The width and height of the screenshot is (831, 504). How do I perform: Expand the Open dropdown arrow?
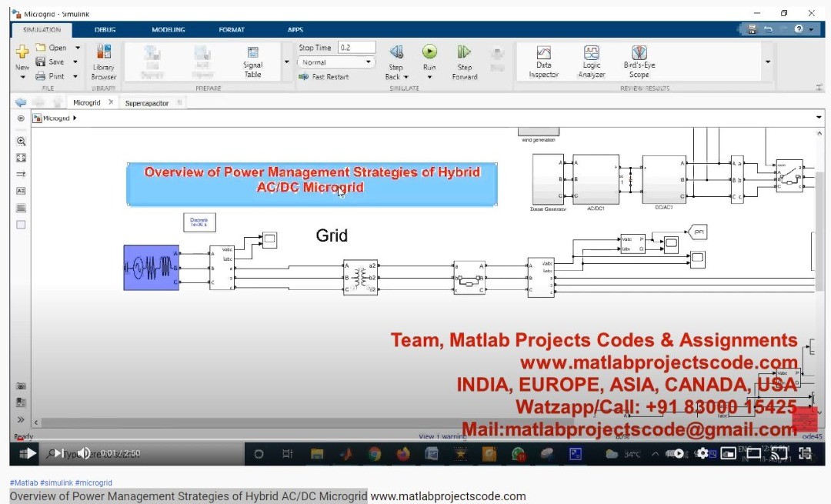point(78,48)
